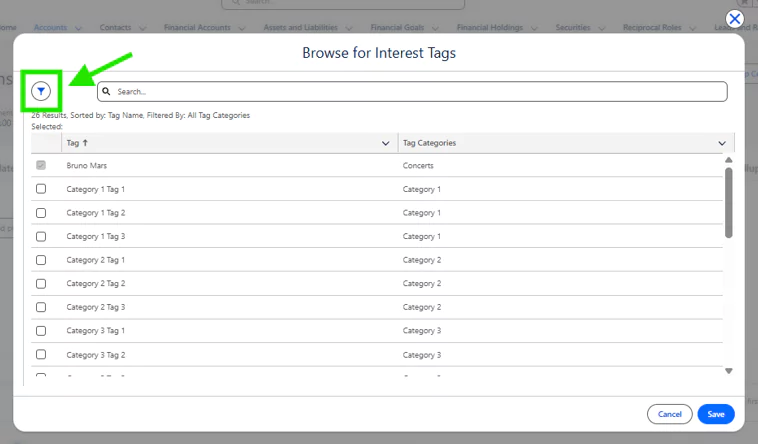Close the Browse for Interest Tags dialog
758x444 pixels.
pyautogui.click(x=735, y=18)
